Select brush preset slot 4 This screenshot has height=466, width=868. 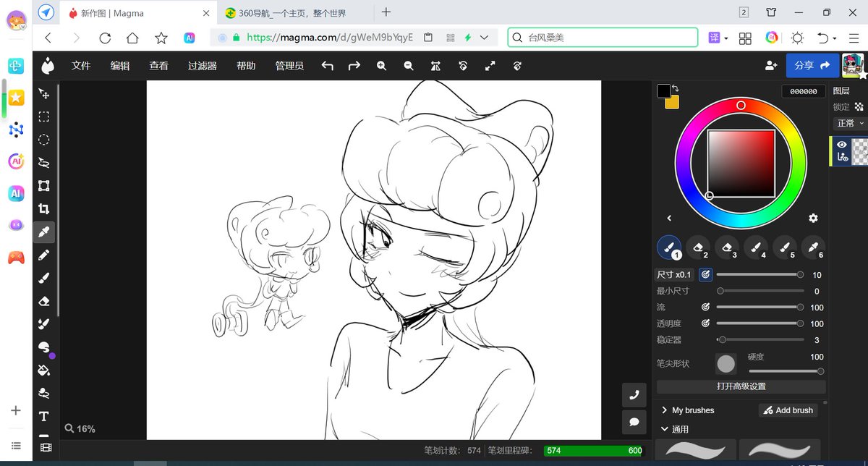756,248
